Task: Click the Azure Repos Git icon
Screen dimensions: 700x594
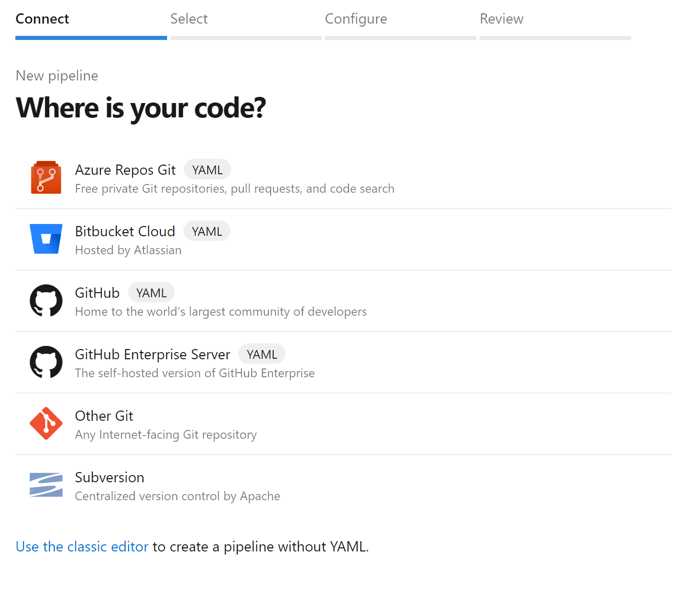Action: pyautogui.click(x=46, y=178)
